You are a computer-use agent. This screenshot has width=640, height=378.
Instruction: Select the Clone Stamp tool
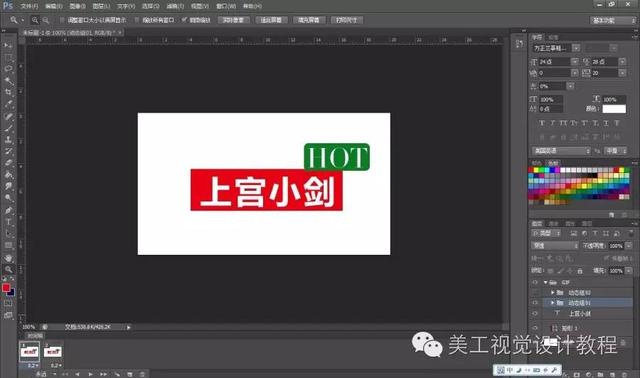[8, 140]
